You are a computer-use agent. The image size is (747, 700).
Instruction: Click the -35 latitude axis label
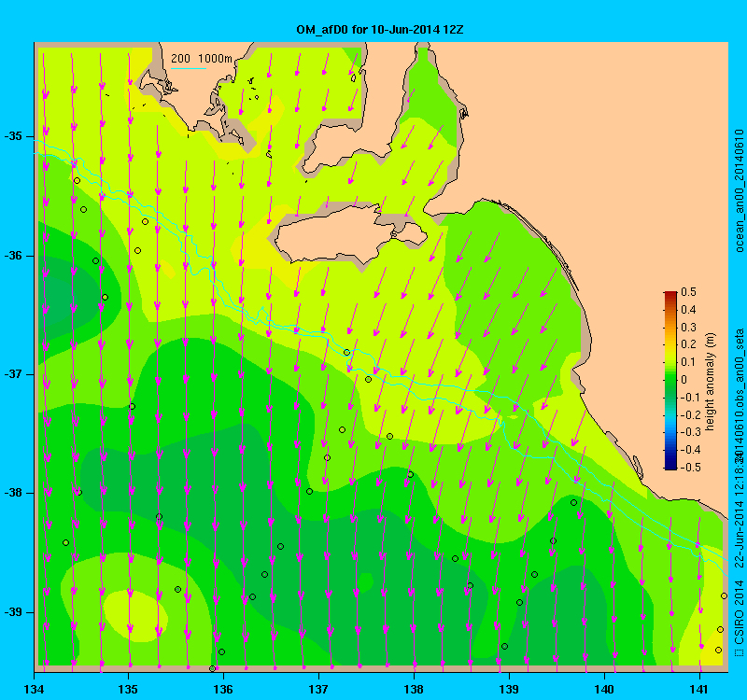coord(13,136)
